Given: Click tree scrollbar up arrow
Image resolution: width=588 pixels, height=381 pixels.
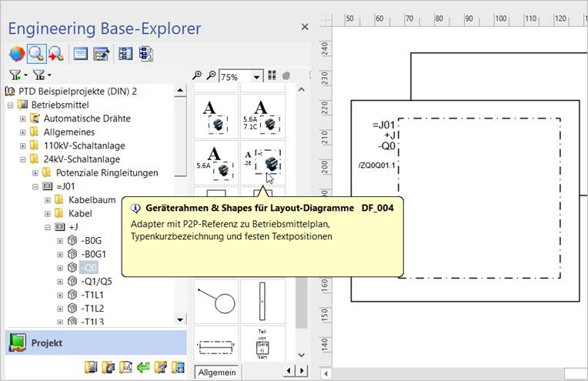Looking at the screenshot, I should 180,90.
